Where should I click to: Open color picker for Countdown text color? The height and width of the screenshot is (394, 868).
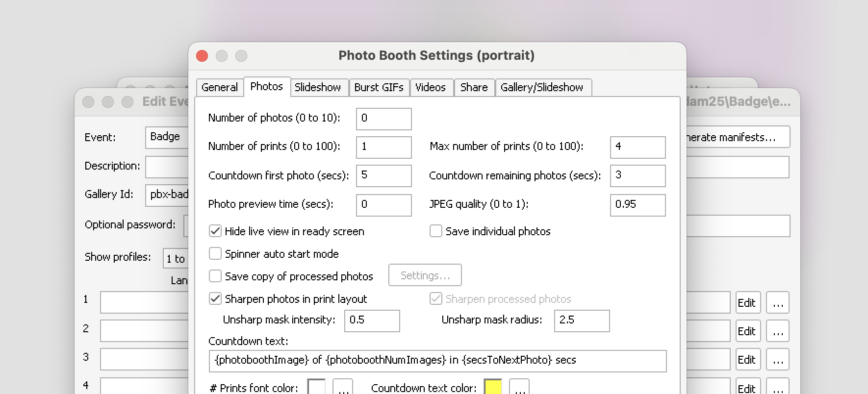[x=519, y=387]
